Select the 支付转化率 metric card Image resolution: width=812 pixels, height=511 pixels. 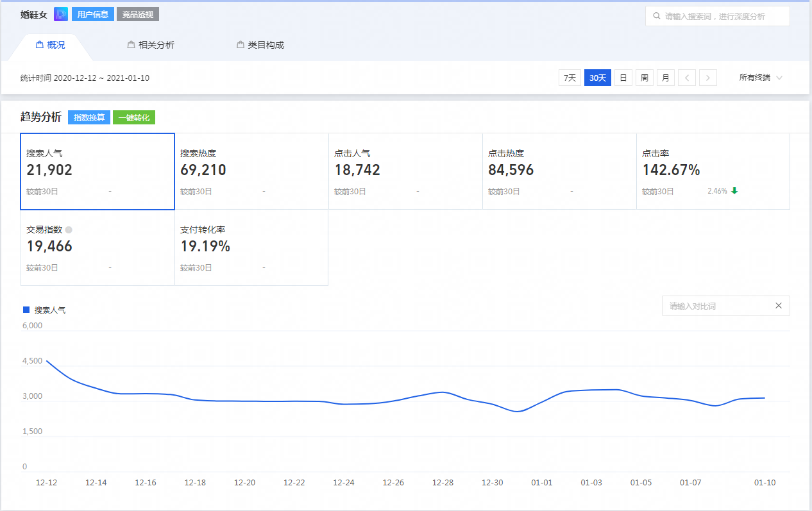(251, 247)
